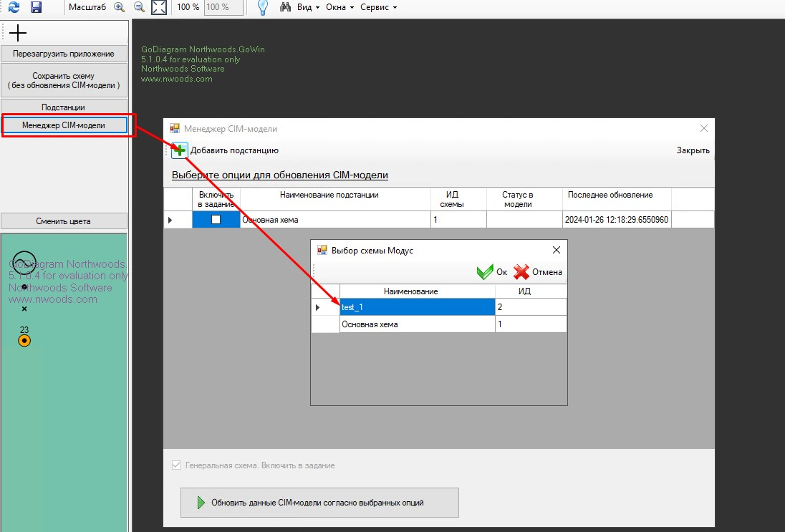Click the zoom out magnifier icon

[139, 7]
